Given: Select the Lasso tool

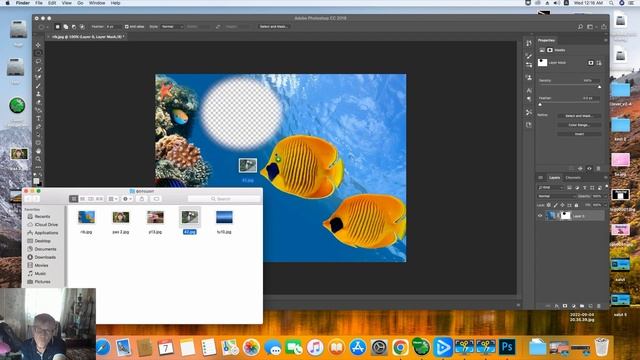Looking at the screenshot, I should 38,61.
